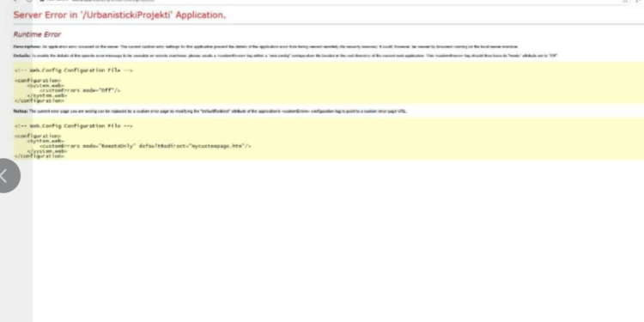
Task: Click the second Web.Config Configuration File comment
Action: tap(74, 126)
